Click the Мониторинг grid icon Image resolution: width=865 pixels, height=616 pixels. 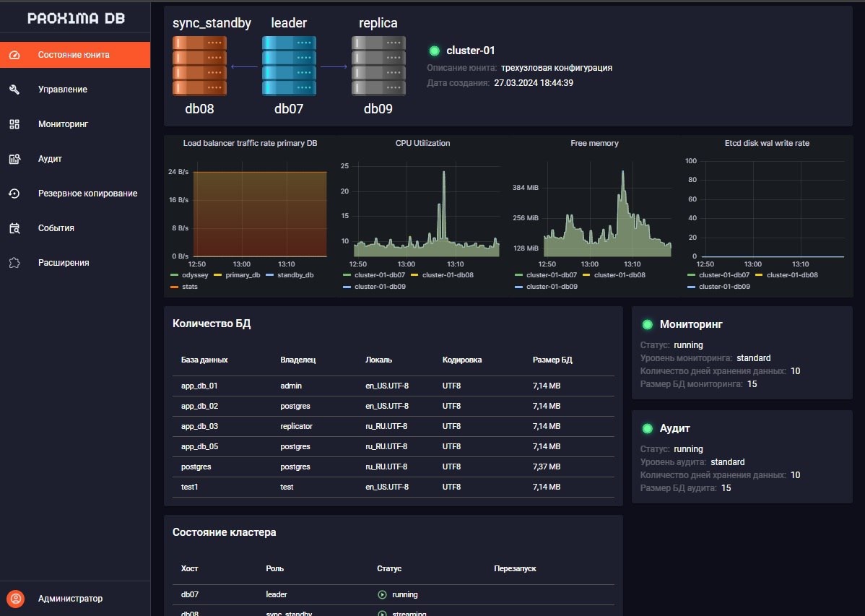click(14, 124)
